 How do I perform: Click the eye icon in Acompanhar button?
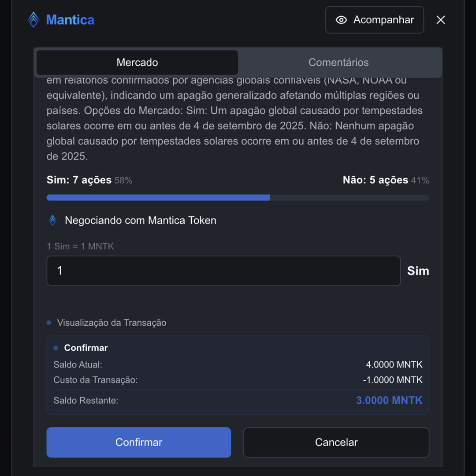(x=341, y=20)
